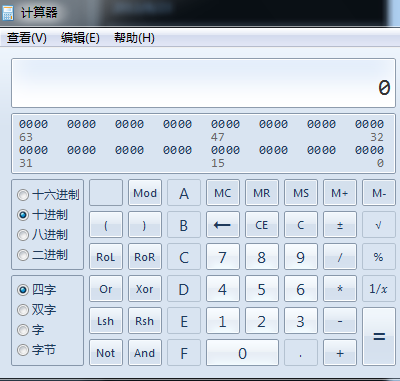400x381 pixels.
Task: Click the hex digit E button
Action: pyautogui.click(x=184, y=321)
